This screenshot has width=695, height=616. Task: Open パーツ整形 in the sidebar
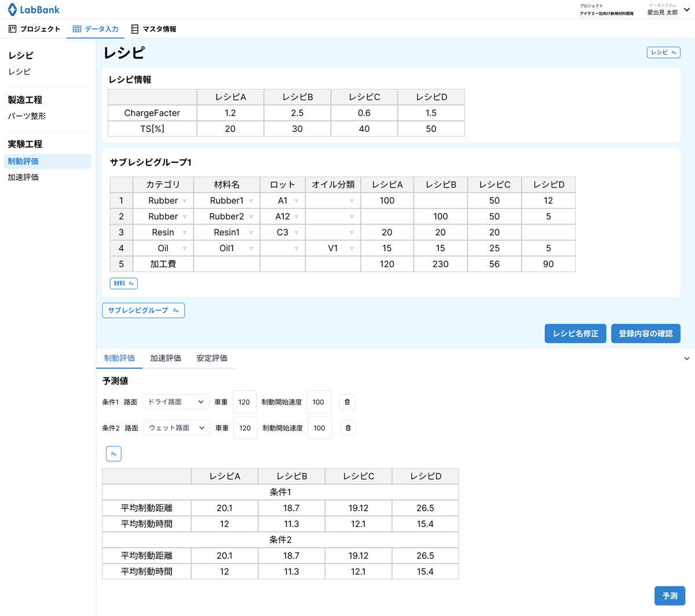click(x=27, y=116)
